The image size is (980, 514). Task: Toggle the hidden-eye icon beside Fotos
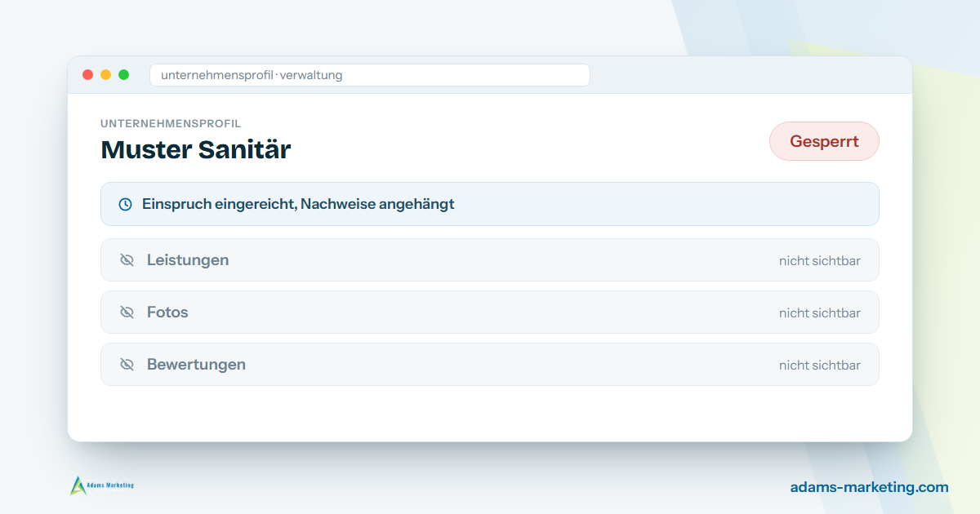127,312
